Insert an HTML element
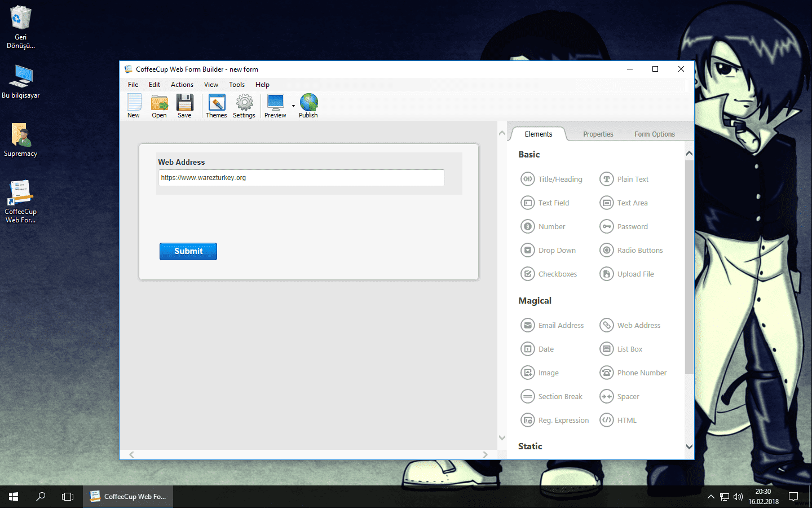The height and width of the screenshot is (508, 812). click(618, 420)
